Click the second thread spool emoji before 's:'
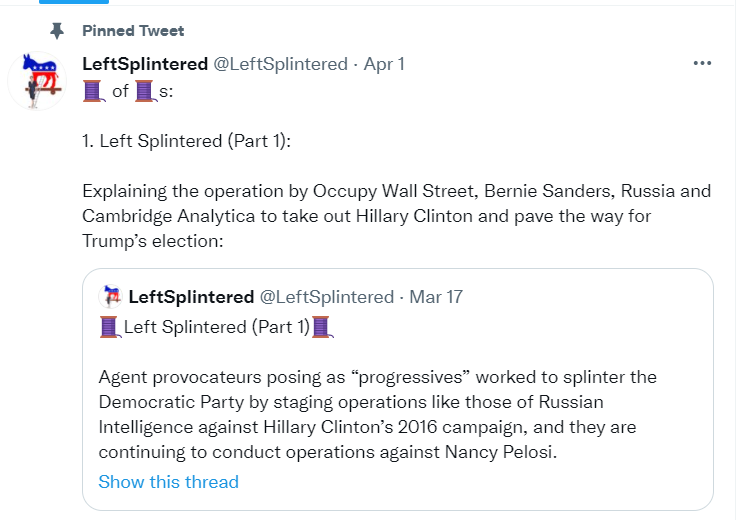Screen dimensions: 746x520 145,92
